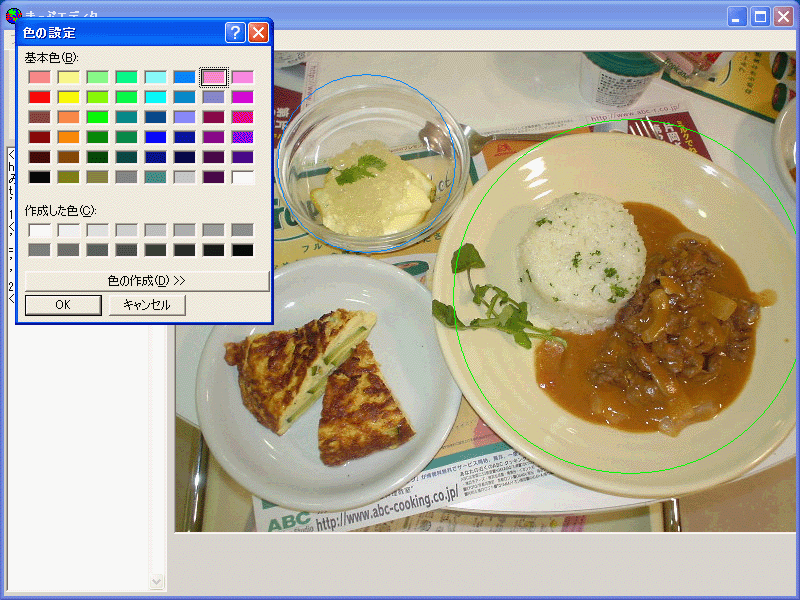Minimize the main editor window

point(736,17)
